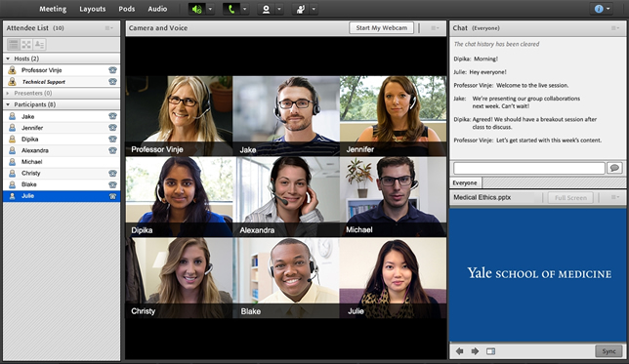
Task: Open the Layouts menu
Action: [x=92, y=9]
